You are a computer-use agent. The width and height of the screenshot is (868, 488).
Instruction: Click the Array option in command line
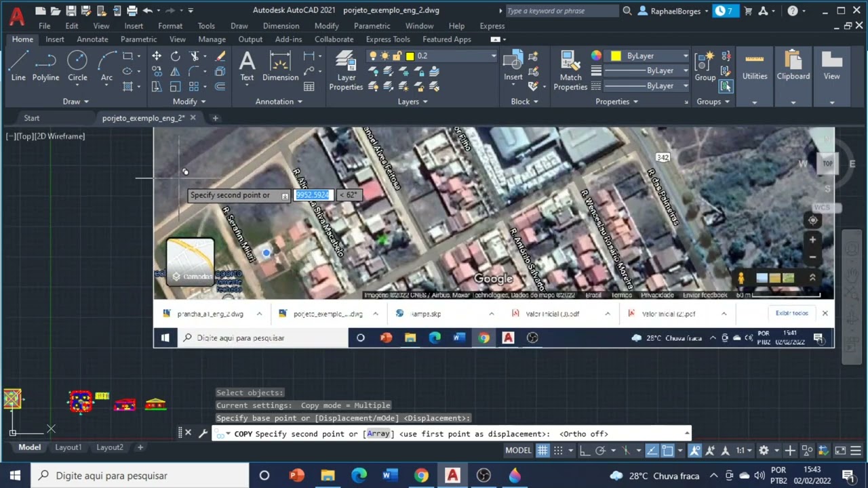coord(378,434)
